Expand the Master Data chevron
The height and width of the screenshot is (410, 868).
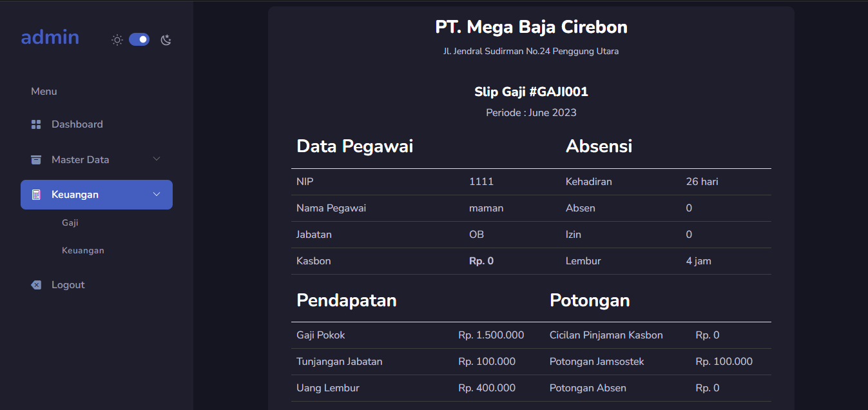click(x=156, y=158)
